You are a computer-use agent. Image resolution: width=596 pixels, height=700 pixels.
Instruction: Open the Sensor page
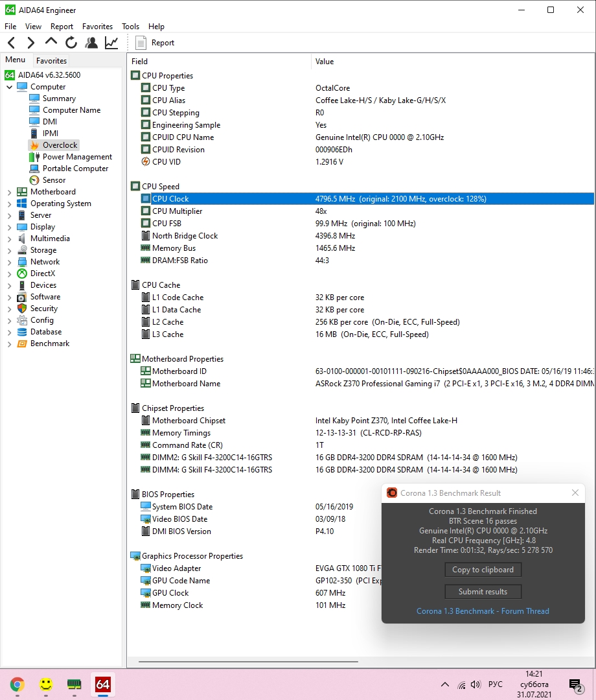point(54,180)
